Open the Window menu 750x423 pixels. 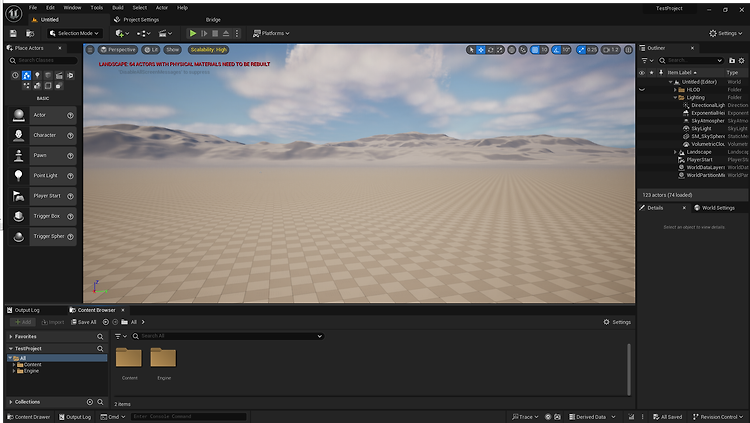point(72,8)
